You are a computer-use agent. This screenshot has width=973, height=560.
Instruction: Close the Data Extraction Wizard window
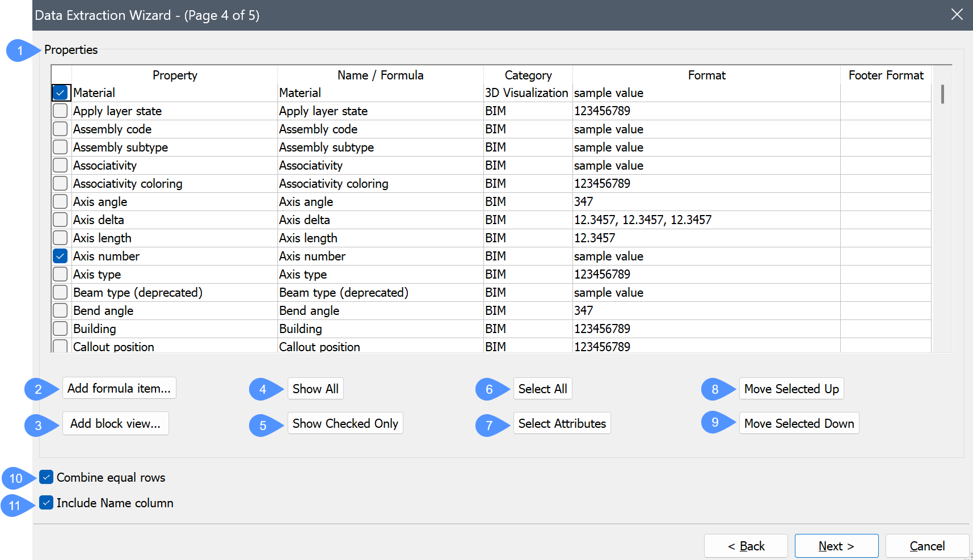pos(957,15)
